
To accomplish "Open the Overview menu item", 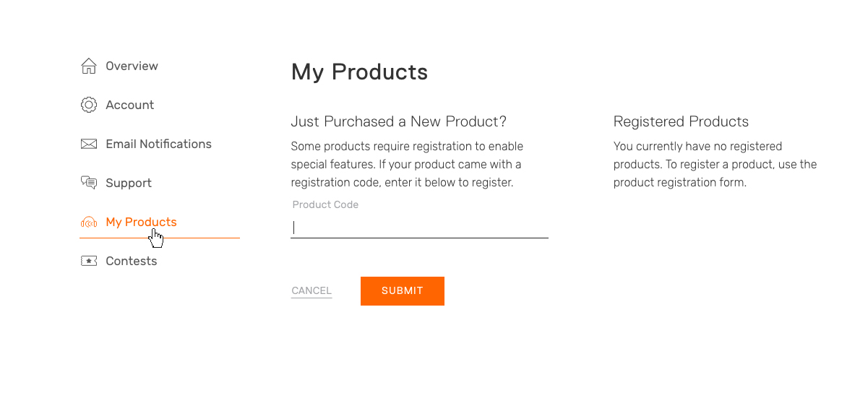I will tap(132, 66).
